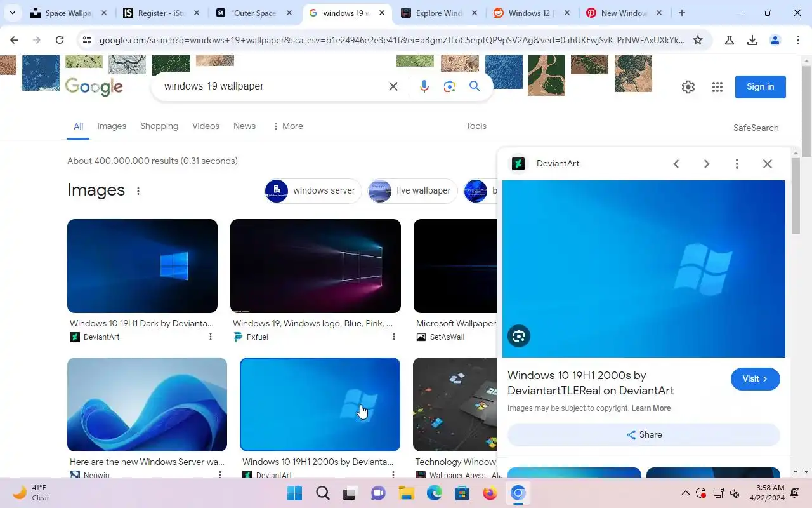
Task: Open the Google apps grid
Action: pyautogui.click(x=717, y=87)
